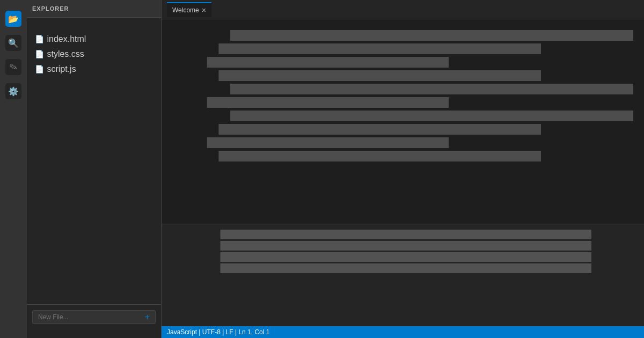Open the script.js file

(x=61, y=69)
